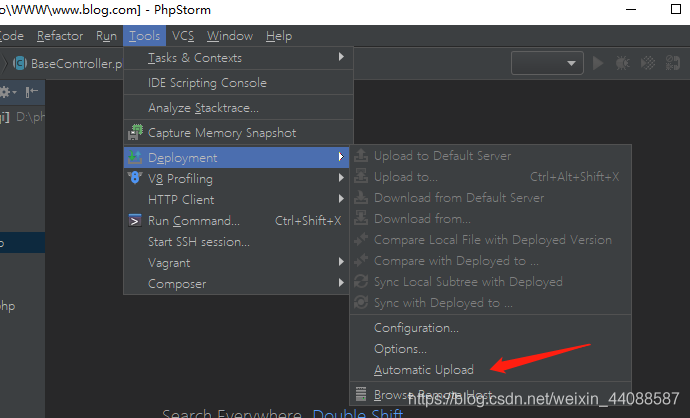Click the Download from Default Server text
690x418 pixels.
pos(459,198)
